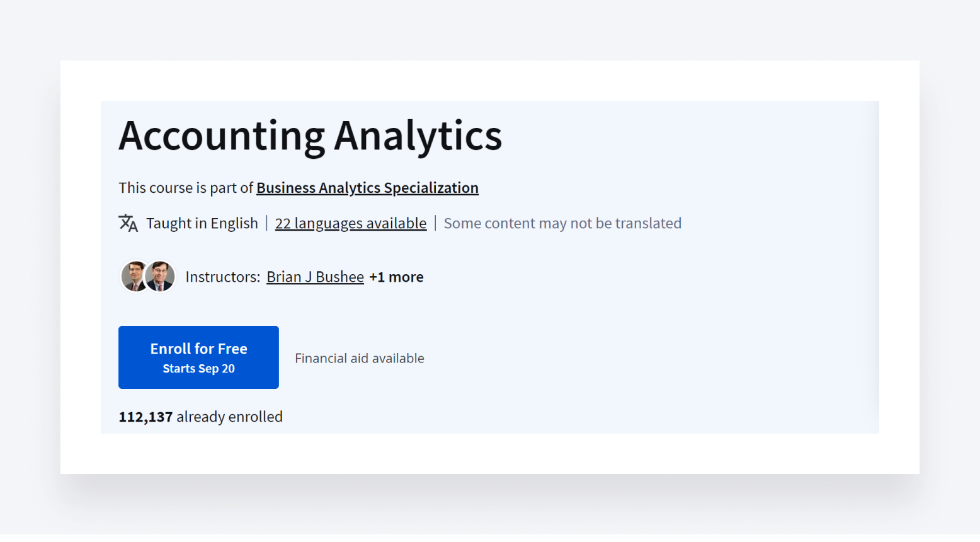Open Brian J Bushee's instructor page
Image resolution: width=980 pixels, height=542 pixels.
[315, 277]
